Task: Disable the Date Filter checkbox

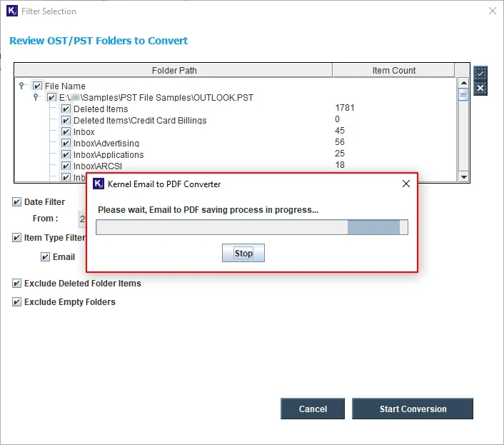Action: tap(16, 202)
